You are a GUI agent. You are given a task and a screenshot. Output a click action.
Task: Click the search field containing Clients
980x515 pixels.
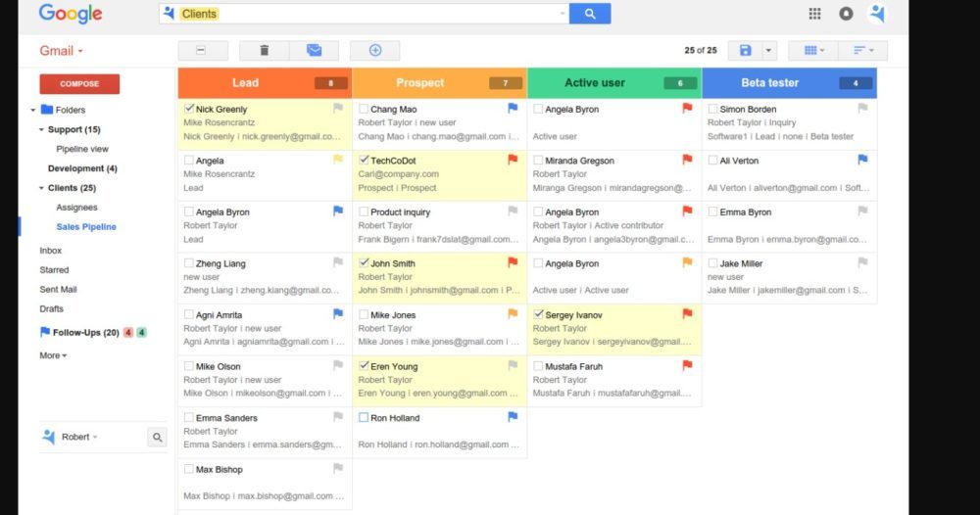[363, 14]
